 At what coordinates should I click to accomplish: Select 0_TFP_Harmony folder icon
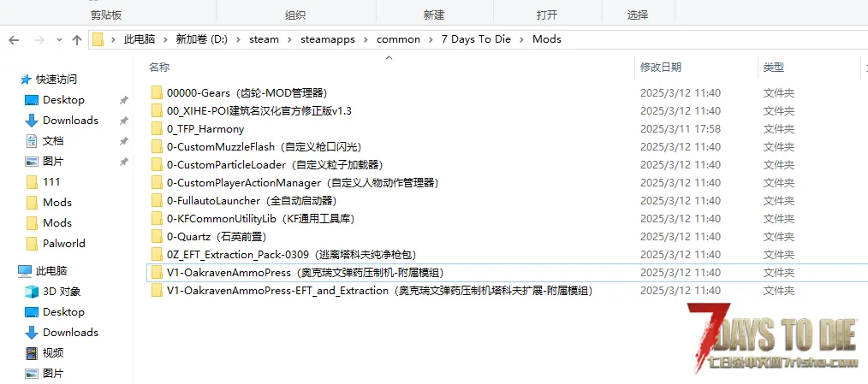pyautogui.click(x=156, y=129)
